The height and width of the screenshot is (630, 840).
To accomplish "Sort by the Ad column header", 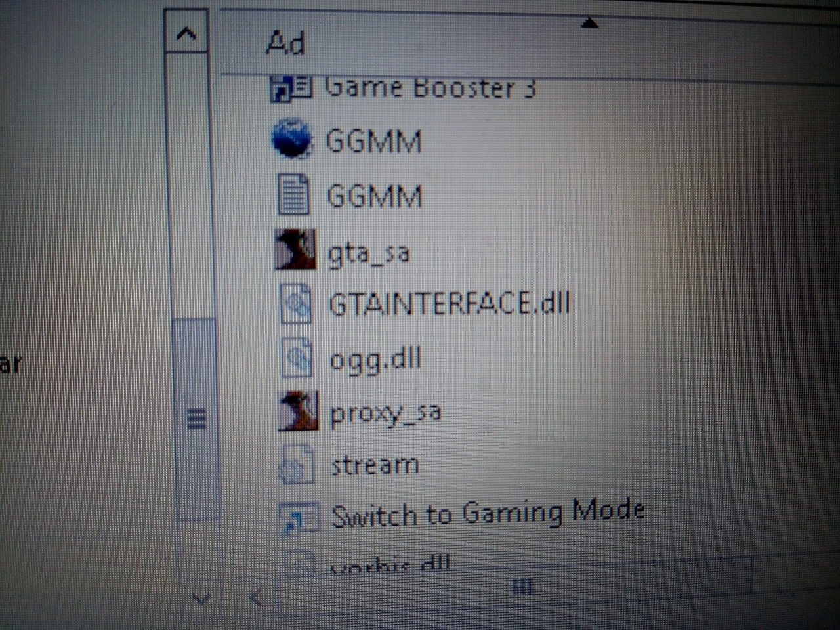I will (286, 43).
